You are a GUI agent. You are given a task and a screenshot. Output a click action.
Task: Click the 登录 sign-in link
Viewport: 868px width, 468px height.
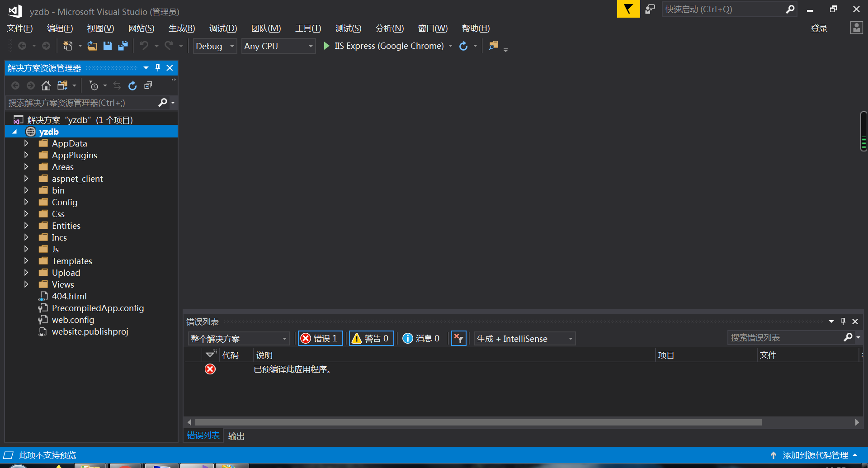[819, 28]
